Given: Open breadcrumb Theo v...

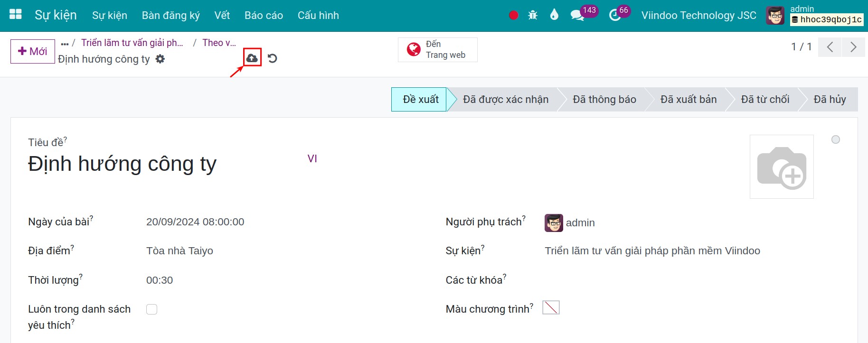Looking at the screenshot, I should click(219, 43).
